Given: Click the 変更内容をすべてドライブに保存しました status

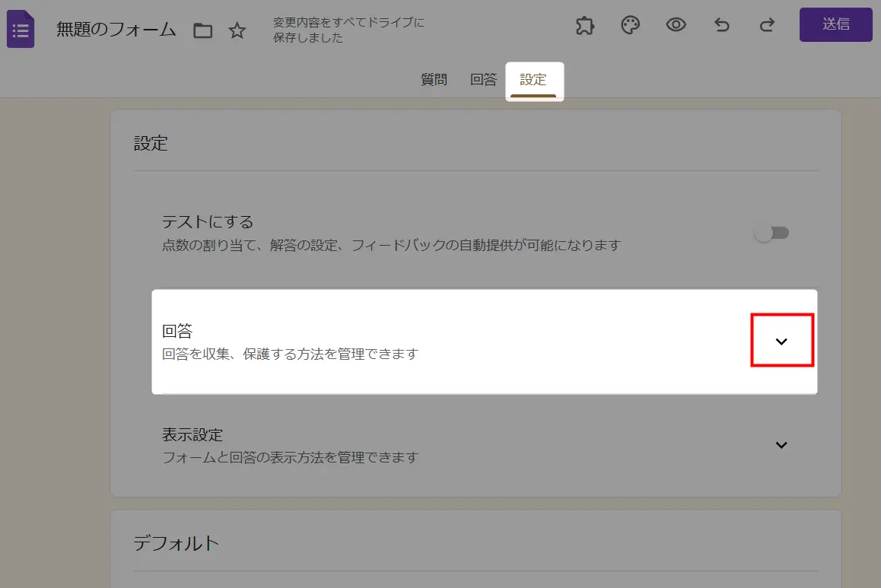Looking at the screenshot, I should click(x=348, y=30).
